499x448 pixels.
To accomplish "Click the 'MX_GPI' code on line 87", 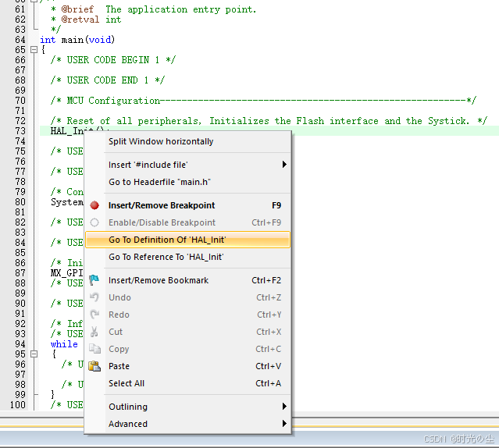I will [x=67, y=273].
